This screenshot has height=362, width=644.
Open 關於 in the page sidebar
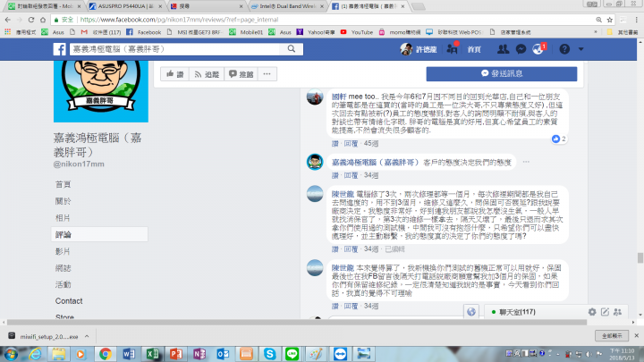(x=63, y=201)
